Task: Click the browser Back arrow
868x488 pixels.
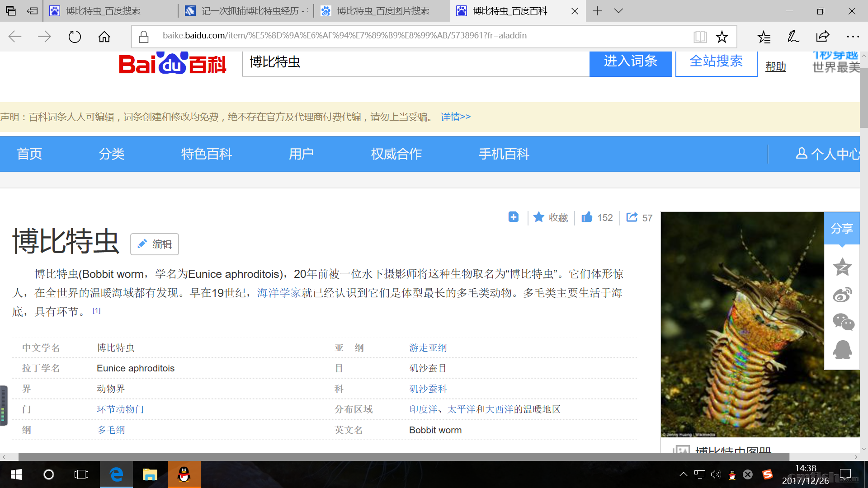Action: click(x=15, y=37)
